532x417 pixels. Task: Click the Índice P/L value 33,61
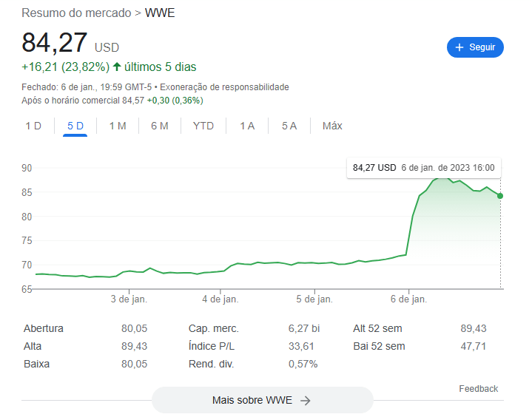[301, 346]
